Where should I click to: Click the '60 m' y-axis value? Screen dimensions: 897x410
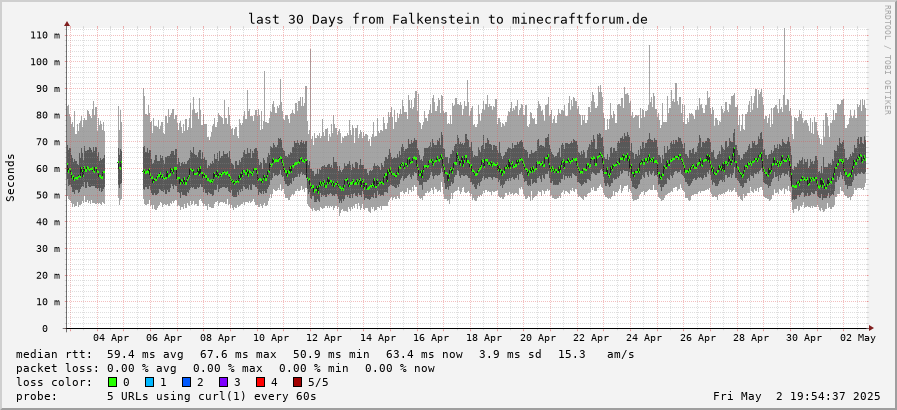coord(48,169)
